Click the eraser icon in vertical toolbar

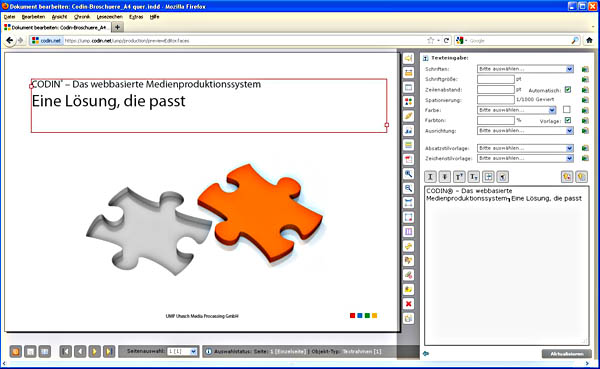point(409,275)
